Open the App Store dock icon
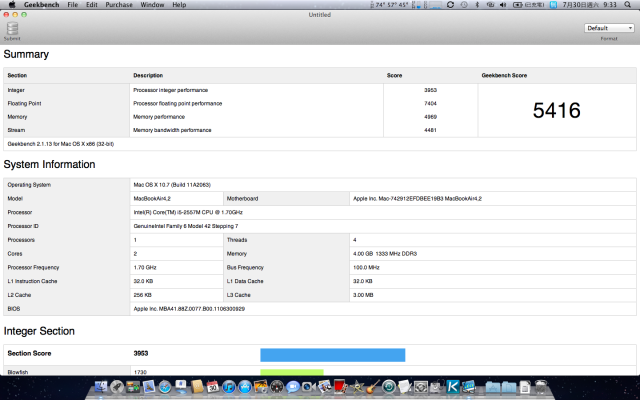The image size is (640, 400). click(244, 386)
